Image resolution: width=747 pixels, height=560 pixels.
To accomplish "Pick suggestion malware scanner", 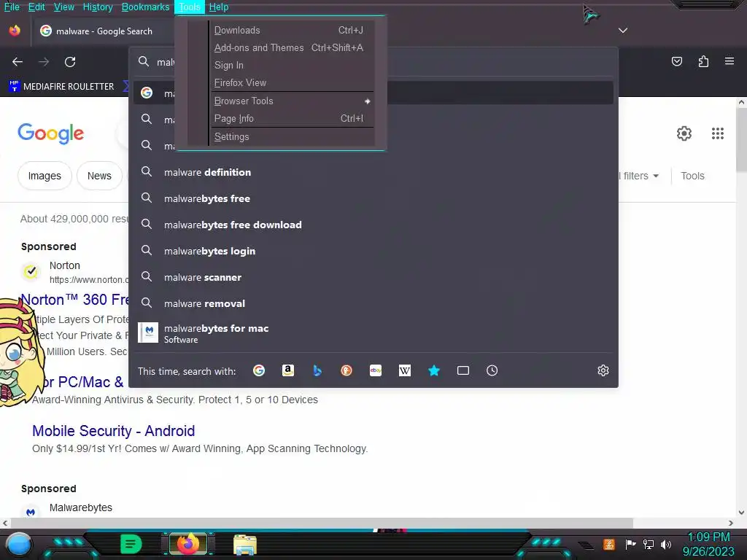I will tap(373, 277).
